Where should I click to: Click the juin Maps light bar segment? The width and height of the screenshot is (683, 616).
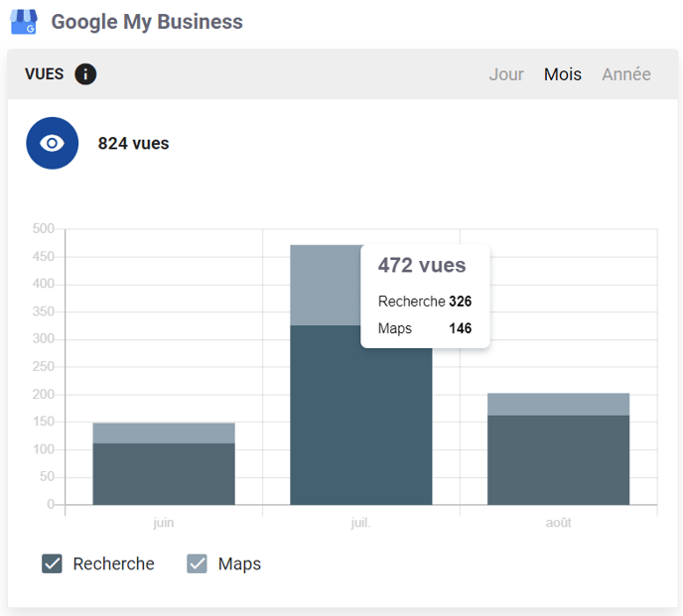click(164, 433)
